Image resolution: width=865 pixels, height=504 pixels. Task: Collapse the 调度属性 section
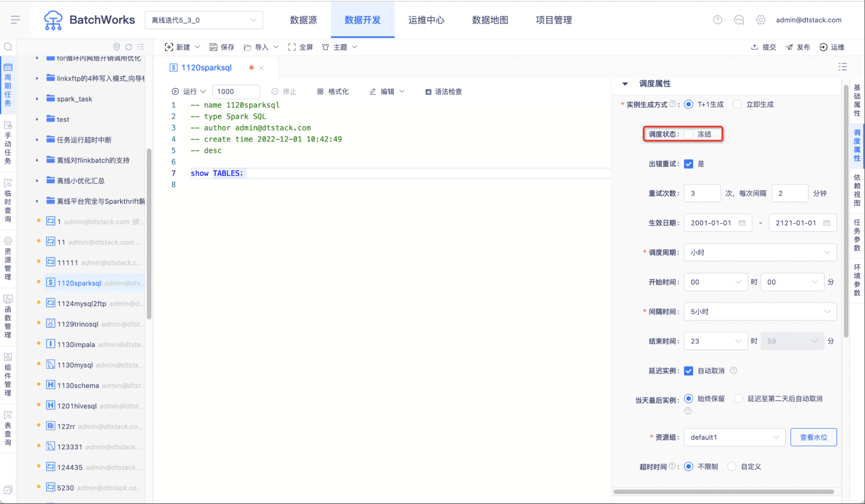[625, 84]
